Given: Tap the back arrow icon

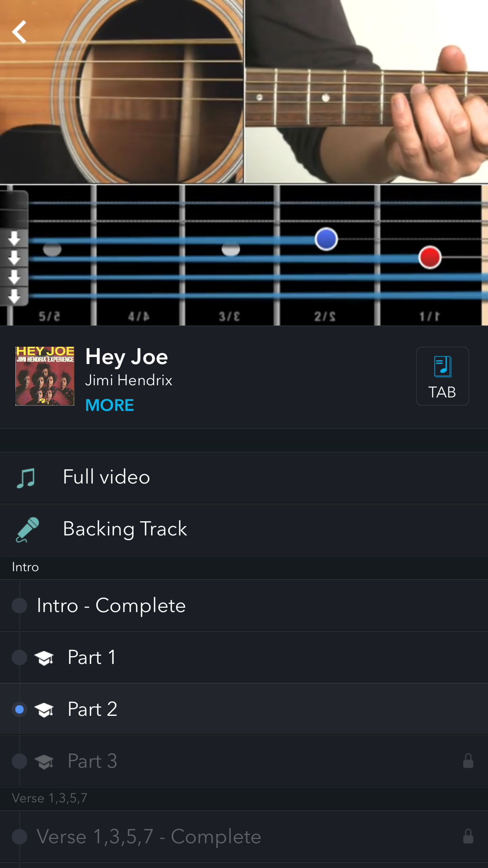Looking at the screenshot, I should (19, 32).
